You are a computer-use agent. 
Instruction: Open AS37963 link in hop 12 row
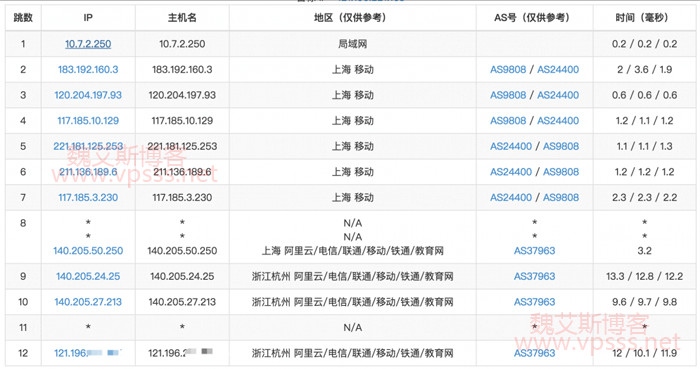[534, 353]
